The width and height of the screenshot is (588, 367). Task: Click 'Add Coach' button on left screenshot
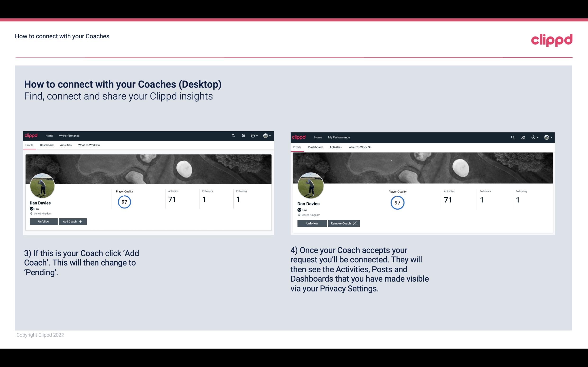[72, 221]
